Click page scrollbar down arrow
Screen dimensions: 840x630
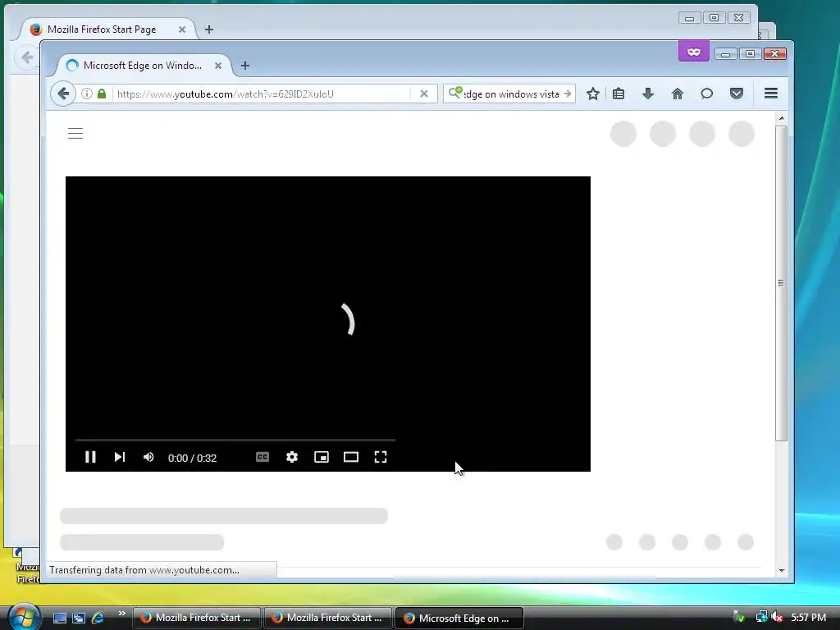[x=782, y=571]
